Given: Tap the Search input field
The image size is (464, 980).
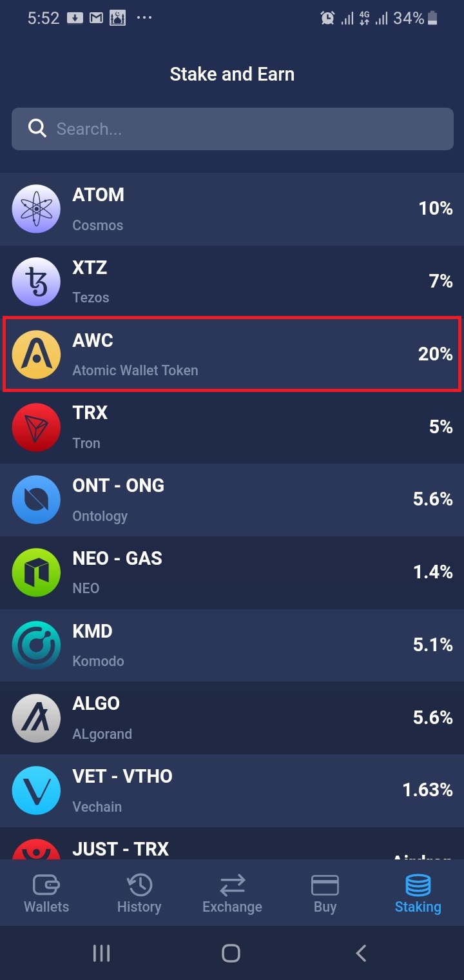Looking at the screenshot, I should point(232,128).
